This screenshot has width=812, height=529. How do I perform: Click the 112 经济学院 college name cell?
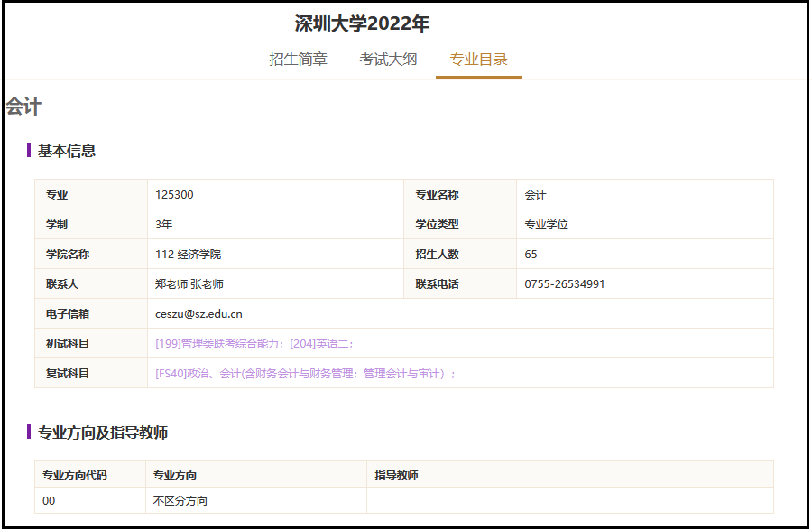pyautogui.click(x=188, y=255)
